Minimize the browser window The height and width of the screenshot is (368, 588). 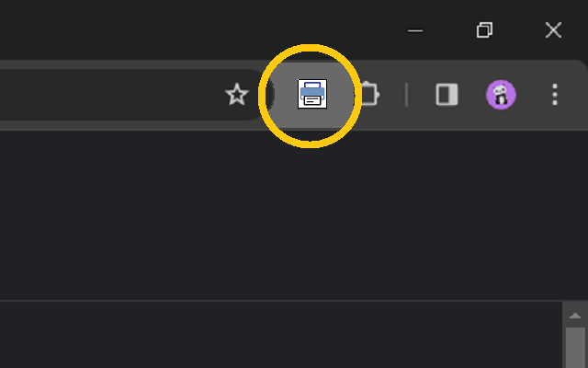(415, 30)
